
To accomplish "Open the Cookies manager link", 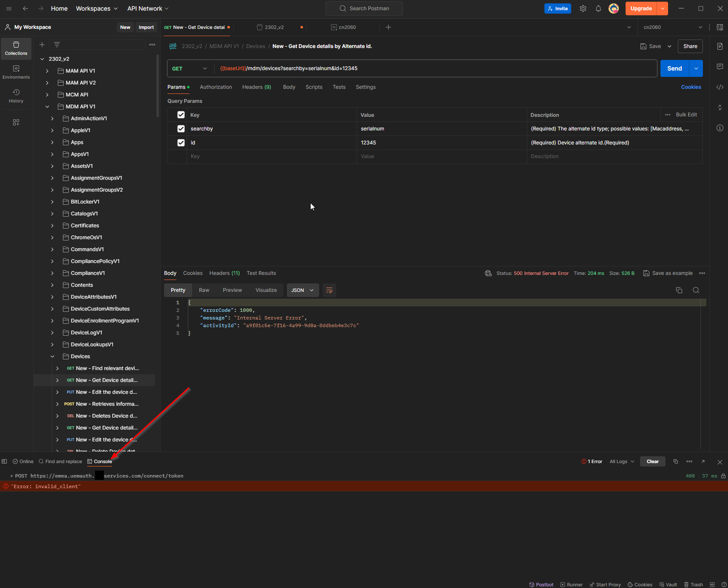I will [x=691, y=87].
